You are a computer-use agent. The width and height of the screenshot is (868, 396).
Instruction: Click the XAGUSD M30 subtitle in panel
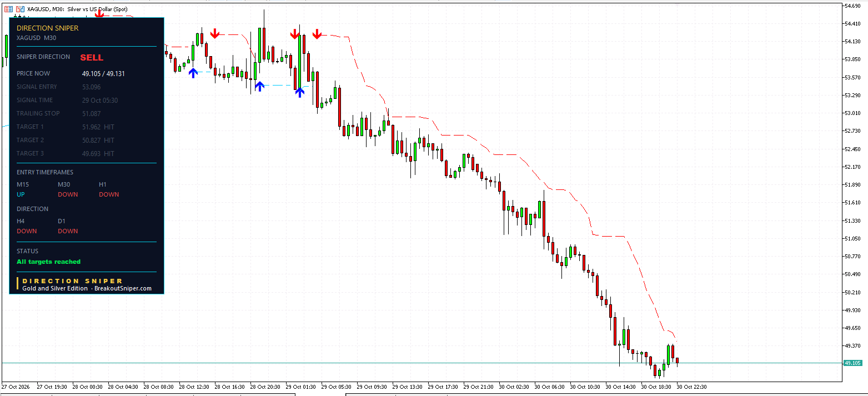pos(36,38)
